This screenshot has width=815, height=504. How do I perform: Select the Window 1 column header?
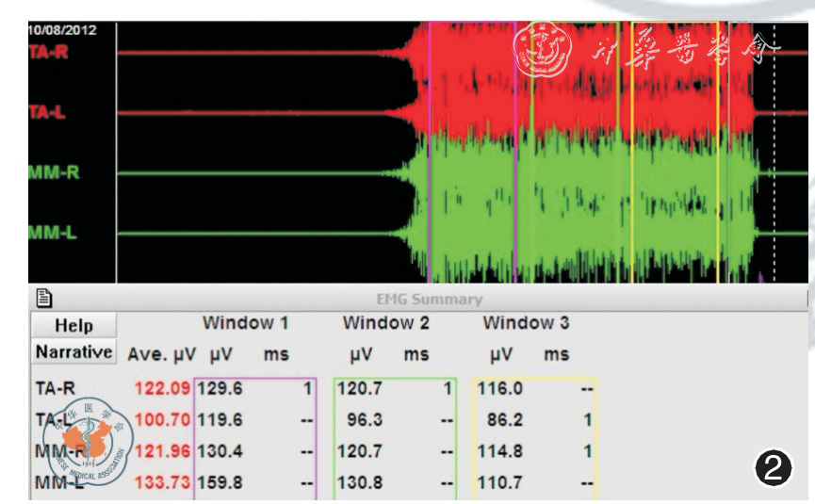click(x=245, y=324)
